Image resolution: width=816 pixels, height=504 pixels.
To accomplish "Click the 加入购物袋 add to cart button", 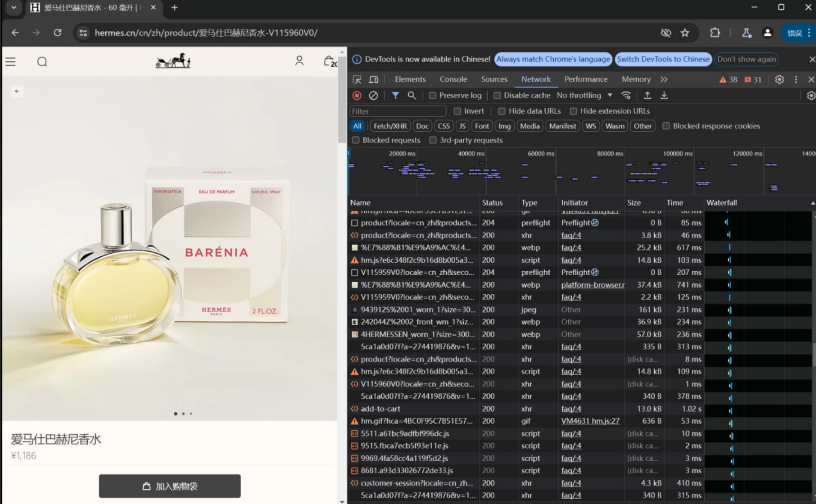I will tap(169, 486).
